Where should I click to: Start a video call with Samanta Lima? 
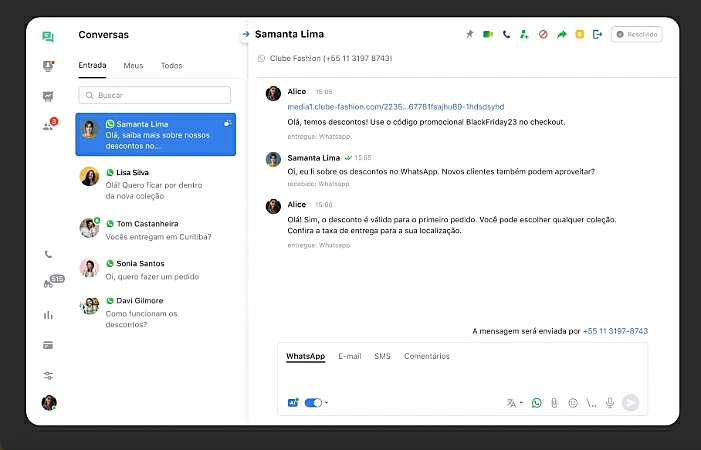click(x=488, y=34)
